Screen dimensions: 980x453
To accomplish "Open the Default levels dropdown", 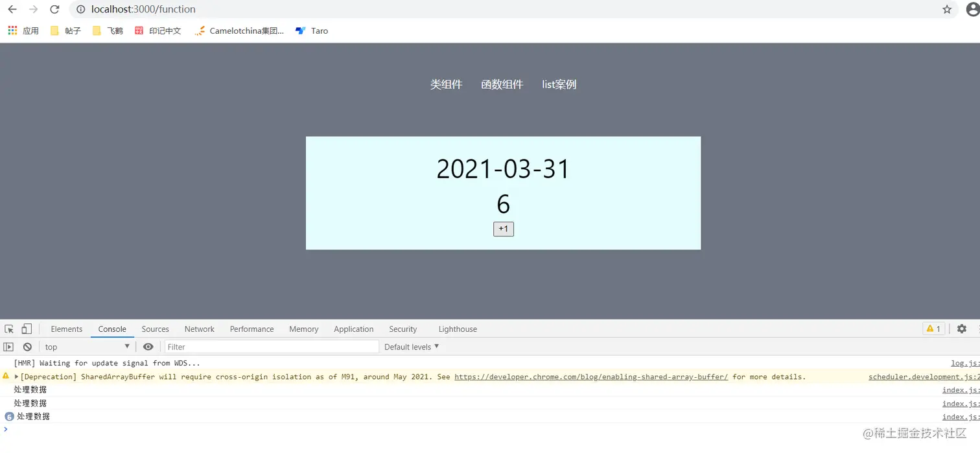I will coord(411,347).
